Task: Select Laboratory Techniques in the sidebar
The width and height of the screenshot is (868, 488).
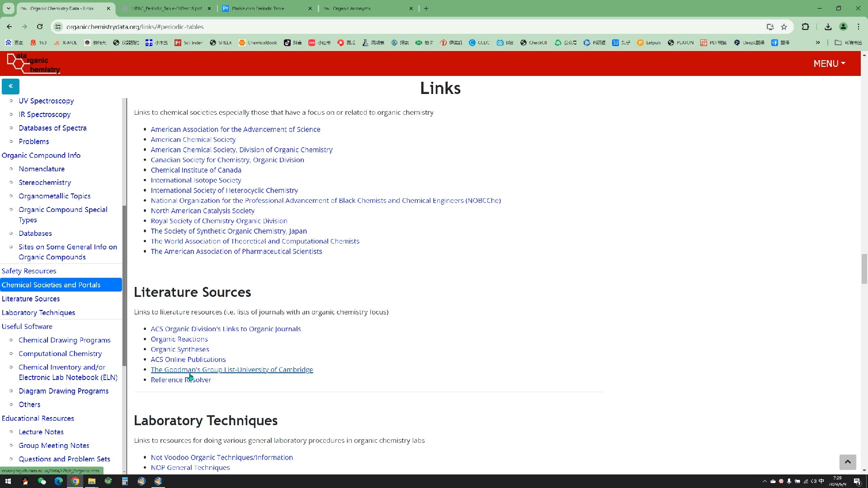Action: pos(38,312)
